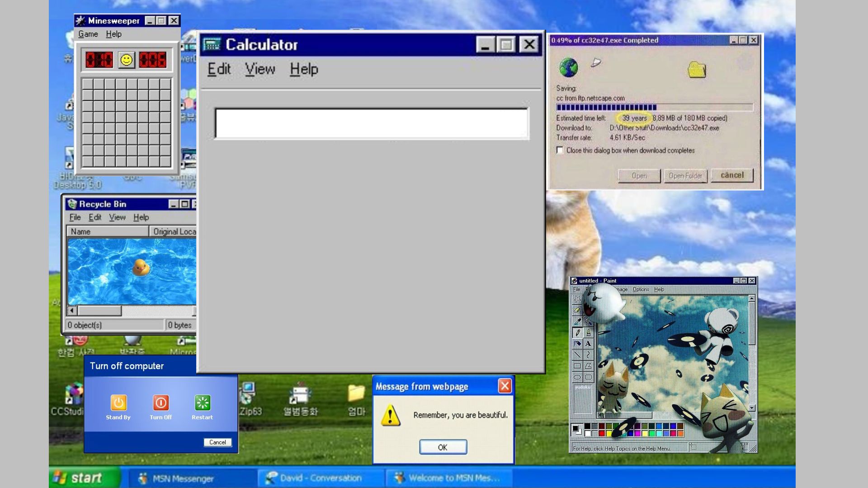Screen dimensions: 868x488
Task: Open the Edit menu in Calculator
Action: pos(218,69)
